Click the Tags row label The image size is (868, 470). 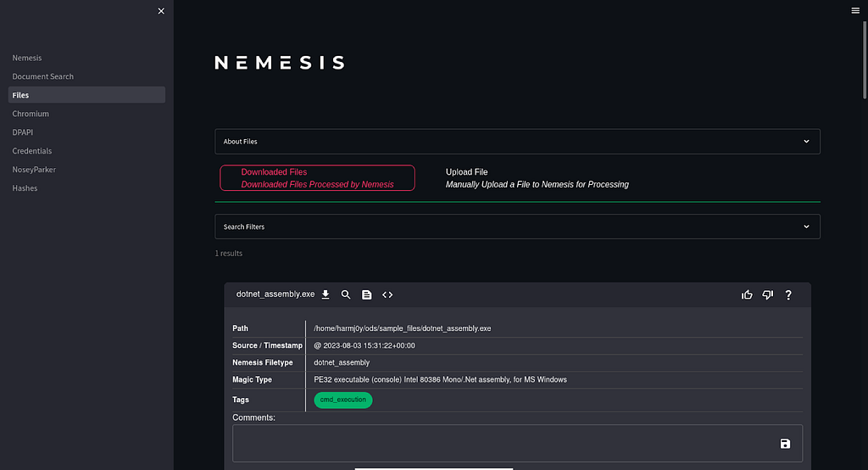(241, 400)
